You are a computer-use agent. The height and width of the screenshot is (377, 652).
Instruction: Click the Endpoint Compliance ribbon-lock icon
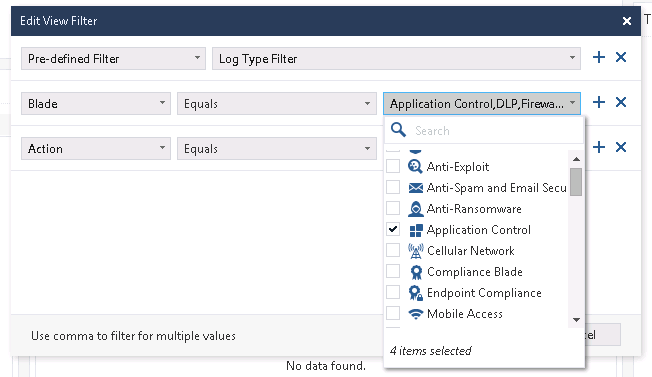point(415,293)
